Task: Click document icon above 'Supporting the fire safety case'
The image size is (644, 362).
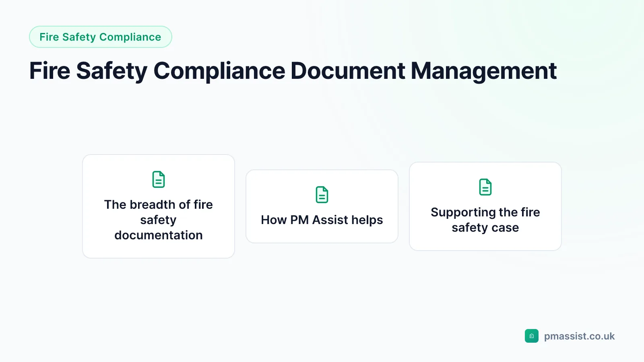Action: [485, 187]
